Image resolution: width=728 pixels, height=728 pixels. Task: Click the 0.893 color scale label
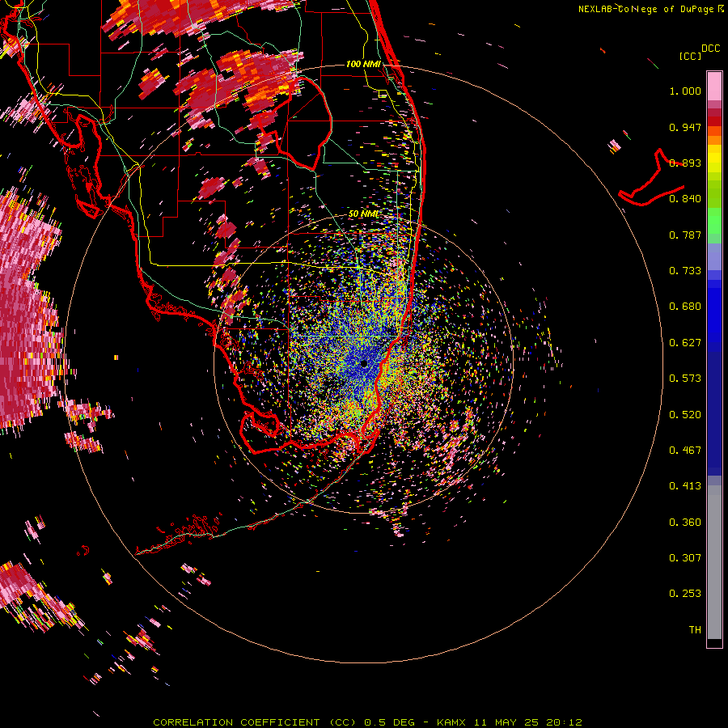pos(685,163)
